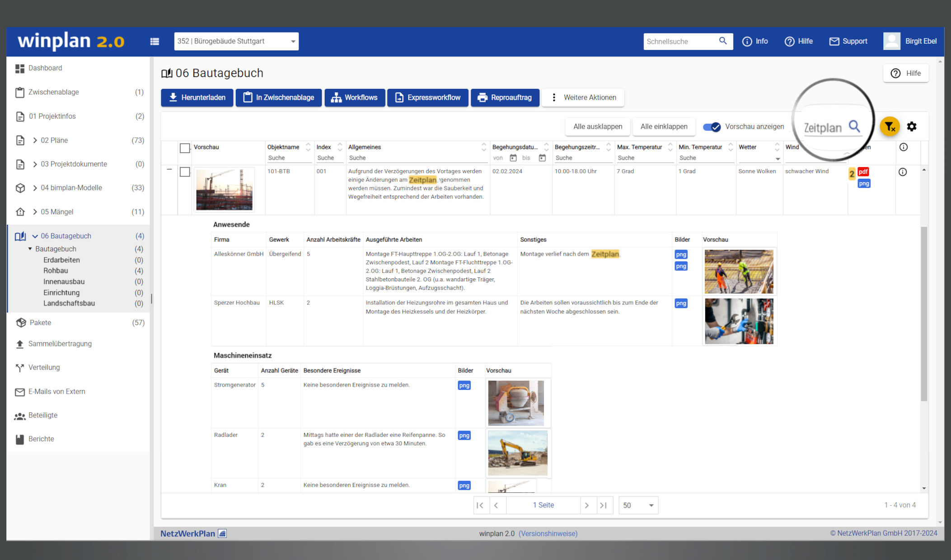Open the hamburger list menu icon

click(x=155, y=42)
